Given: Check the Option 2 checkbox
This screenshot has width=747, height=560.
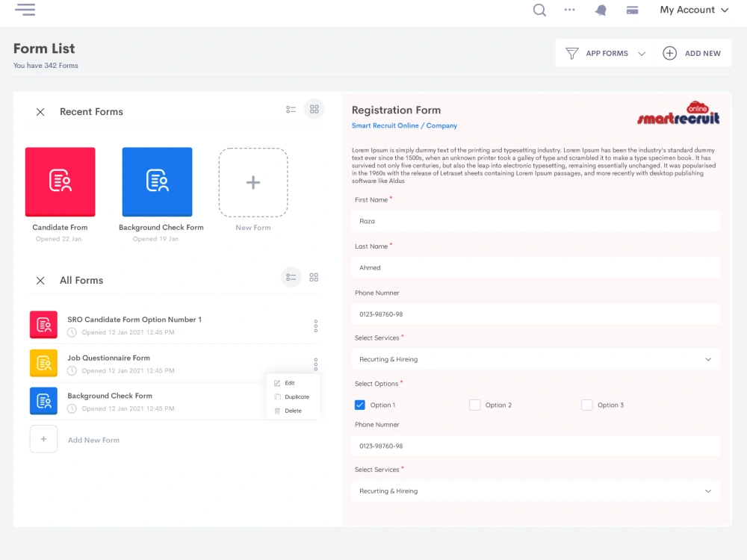Looking at the screenshot, I should [474, 404].
